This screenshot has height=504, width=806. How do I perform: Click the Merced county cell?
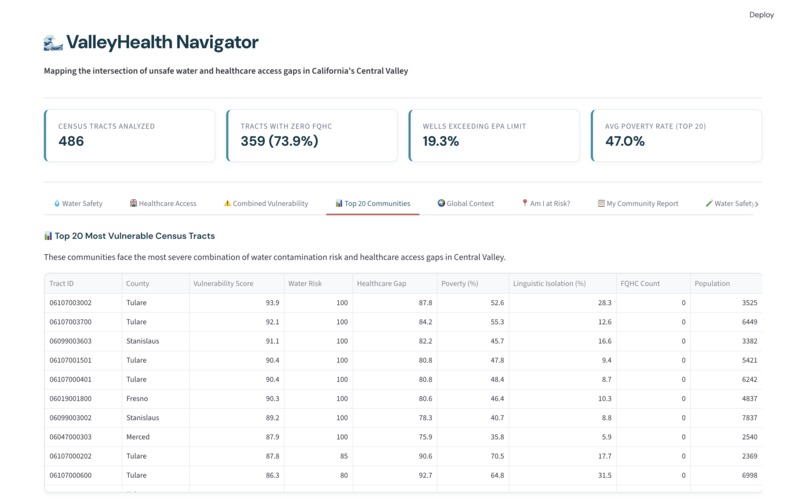[x=155, y=437]
